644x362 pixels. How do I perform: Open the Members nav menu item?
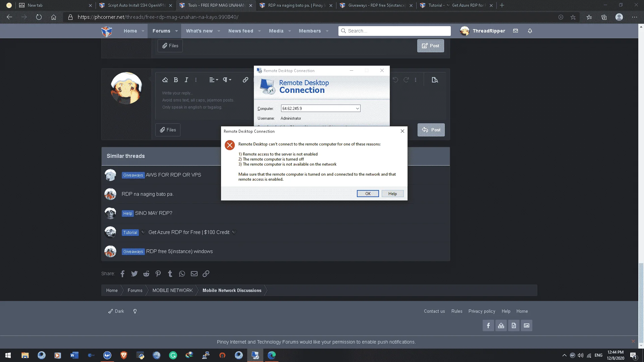pyautogui.click(x=310, y=31)
